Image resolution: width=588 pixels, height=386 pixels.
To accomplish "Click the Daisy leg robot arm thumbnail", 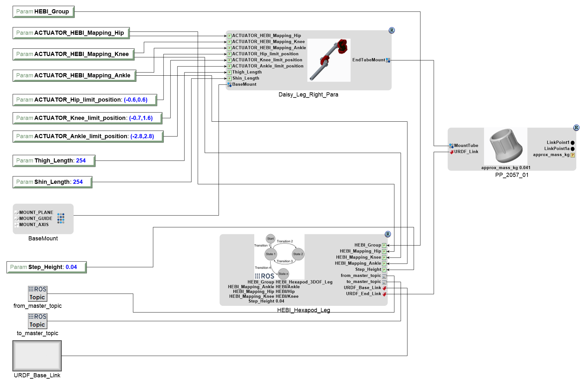I will click(x=329, y=60).
